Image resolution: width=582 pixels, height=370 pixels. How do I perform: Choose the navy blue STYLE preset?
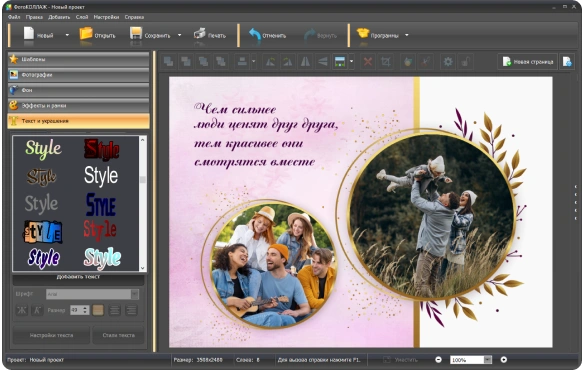pos(101,204)
